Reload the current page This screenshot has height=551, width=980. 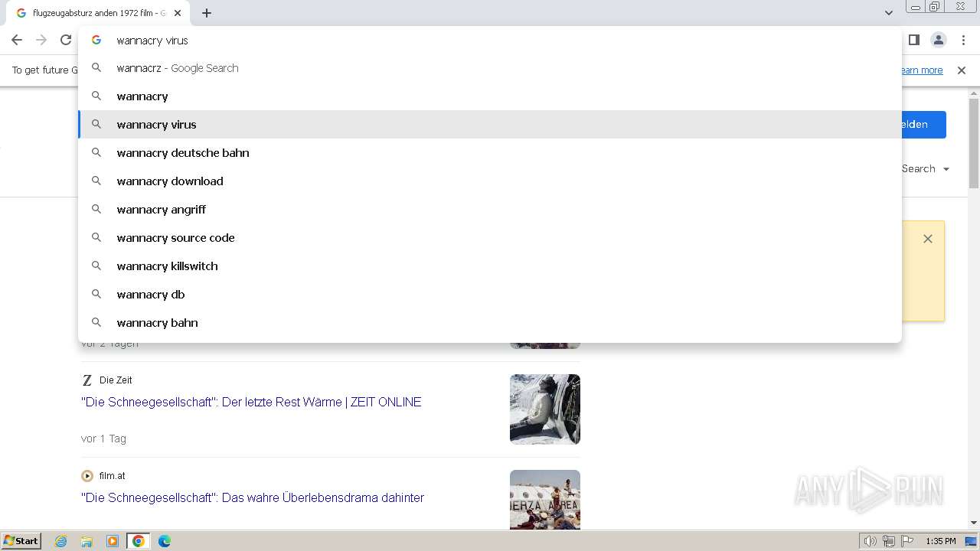coord(66,40)
